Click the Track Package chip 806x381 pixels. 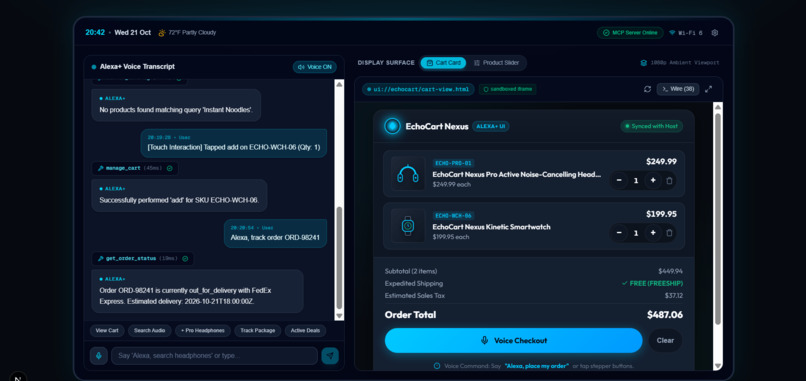(x=258, y=331)
